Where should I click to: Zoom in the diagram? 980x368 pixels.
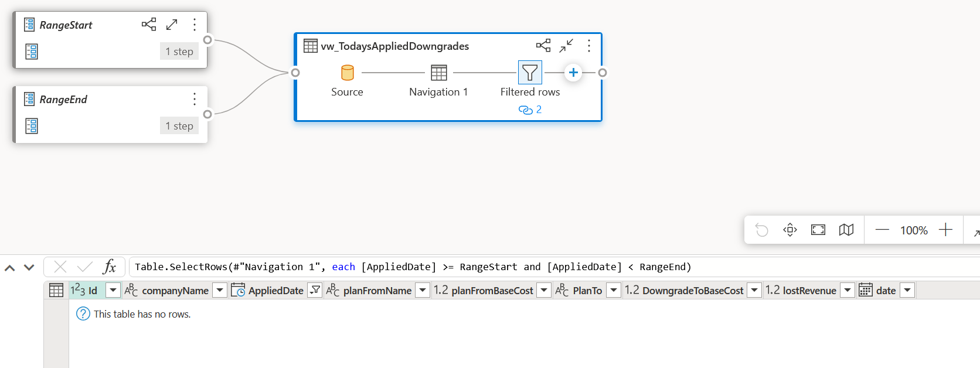click(945, 230)
